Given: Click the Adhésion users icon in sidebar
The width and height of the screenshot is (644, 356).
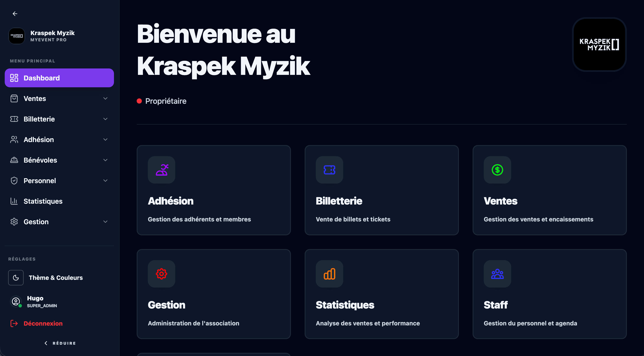Looking at the screenshot, I should pyautogui.click(x=14, y=139).
